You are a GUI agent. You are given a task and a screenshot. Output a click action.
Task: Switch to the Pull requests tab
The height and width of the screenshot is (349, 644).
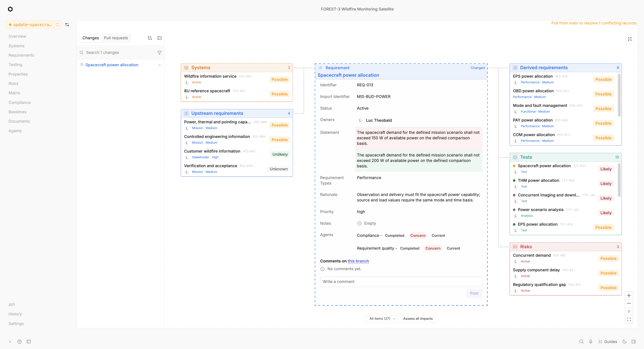[x=116, y=38]
